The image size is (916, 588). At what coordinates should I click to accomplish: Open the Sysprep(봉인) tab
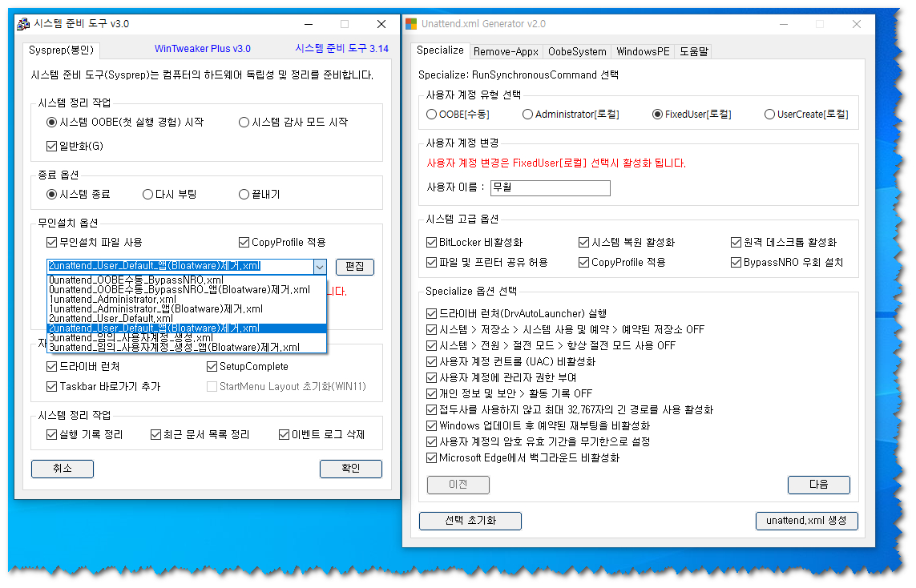(62, 50)
